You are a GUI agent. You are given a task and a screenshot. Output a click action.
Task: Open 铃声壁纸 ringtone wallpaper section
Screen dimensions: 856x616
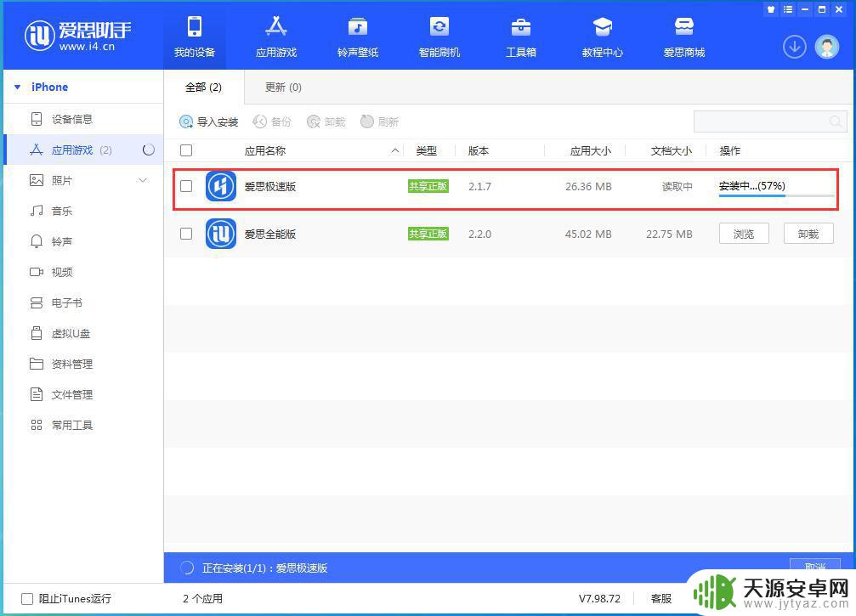358,36
